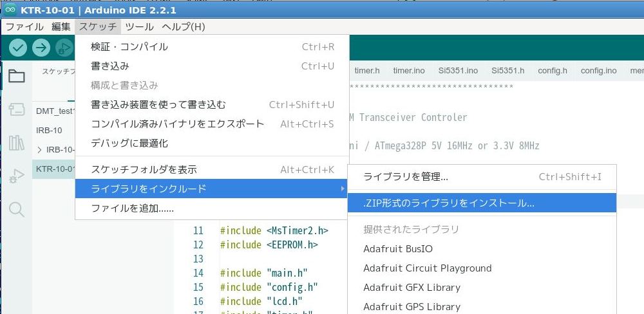The image size is (644, 314).
Task: Select the IRB-10 sketchbook entry
Action: coord(54,130)
